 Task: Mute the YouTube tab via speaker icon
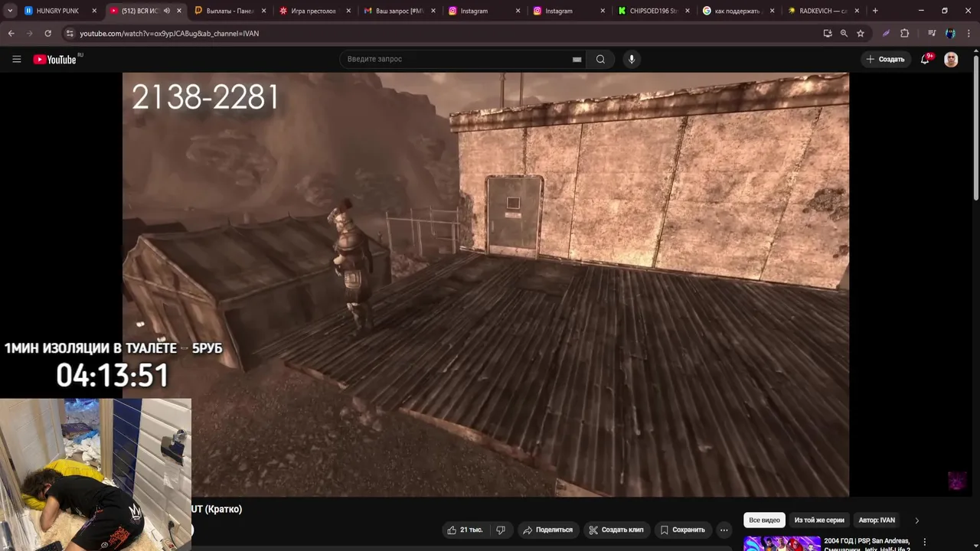click(166, 11)
